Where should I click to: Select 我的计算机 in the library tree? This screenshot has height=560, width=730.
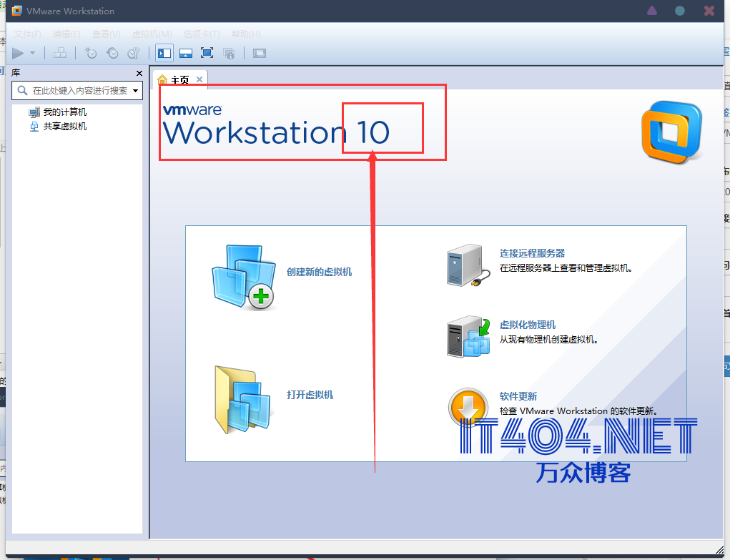coord(65,112)
